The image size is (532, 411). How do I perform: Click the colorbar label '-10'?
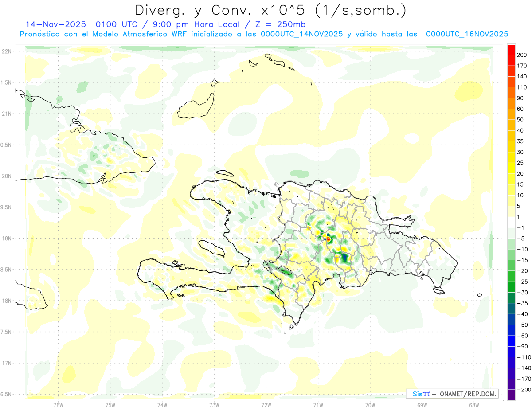pyautogui.click(x=522, y=249)
